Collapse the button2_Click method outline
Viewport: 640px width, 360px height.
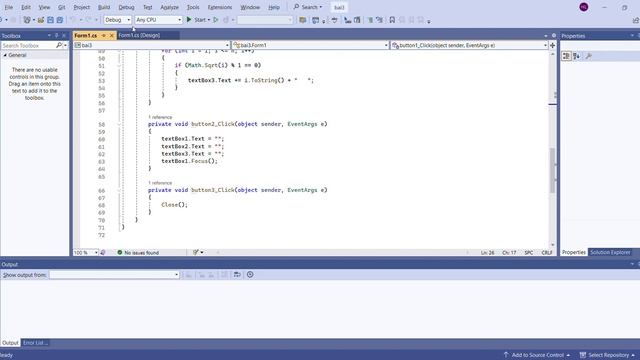119,124
